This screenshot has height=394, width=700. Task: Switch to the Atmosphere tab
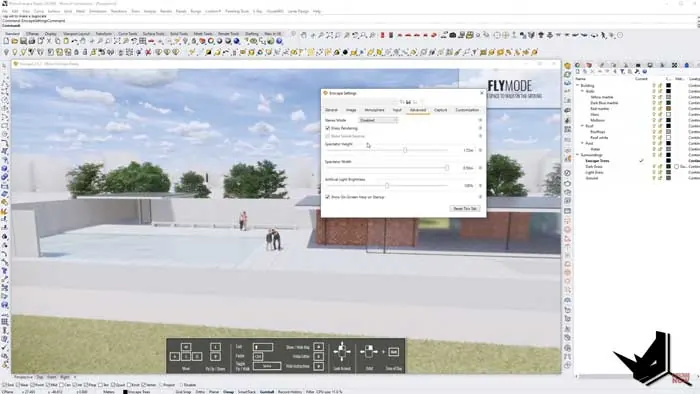[x=374, y=110]
